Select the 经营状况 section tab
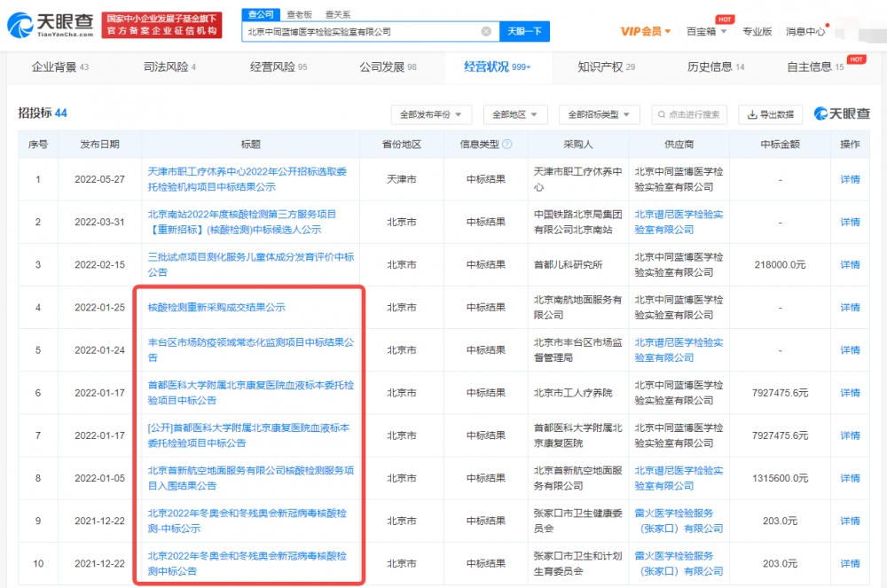This screenshot has width=887, height=588. tap(498, 67)
